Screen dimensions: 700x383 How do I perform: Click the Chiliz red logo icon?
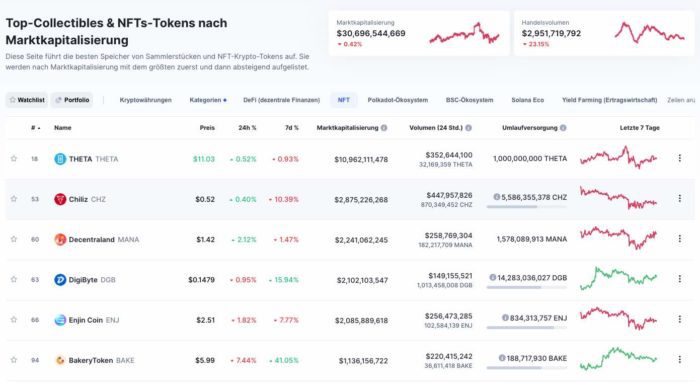point(60,199)
